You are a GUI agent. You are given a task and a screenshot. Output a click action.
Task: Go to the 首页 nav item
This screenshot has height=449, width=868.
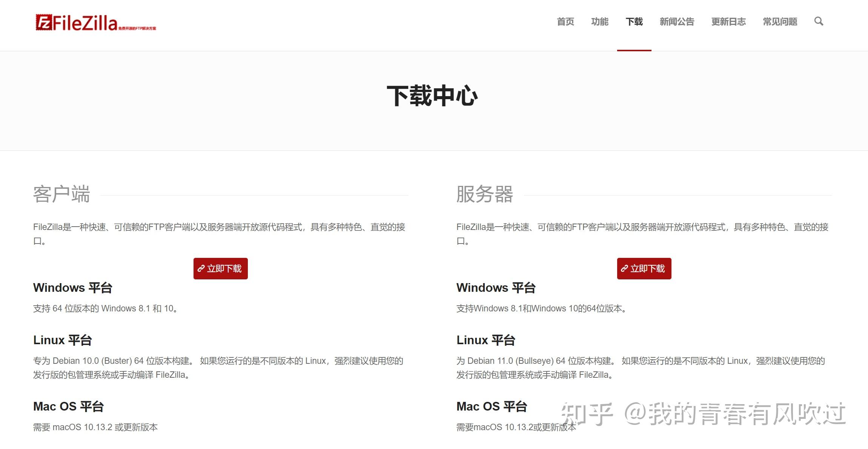coord(565,22)
